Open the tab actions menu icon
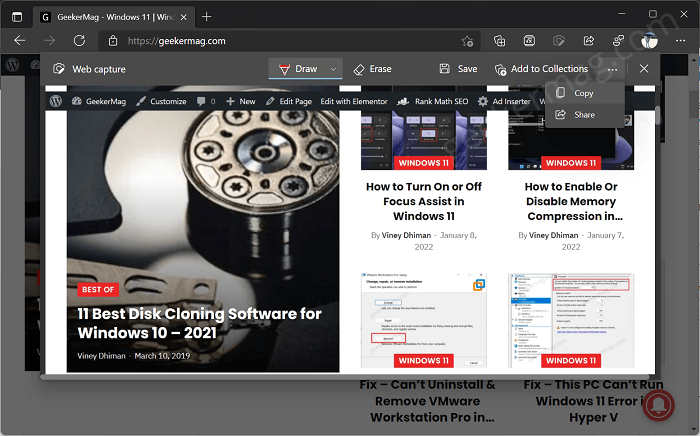 (x=17, y=17)
